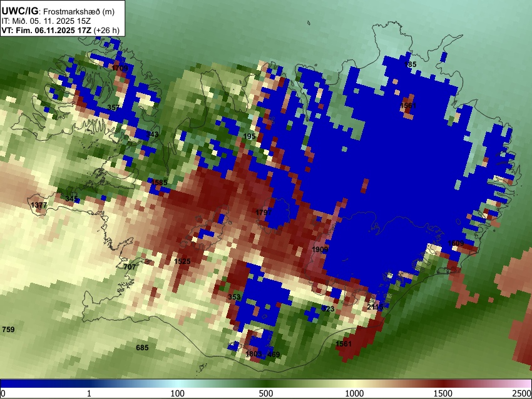Select the offshore value 685
This screenshot has width=532, height=399.
click(x=142, y=348)
